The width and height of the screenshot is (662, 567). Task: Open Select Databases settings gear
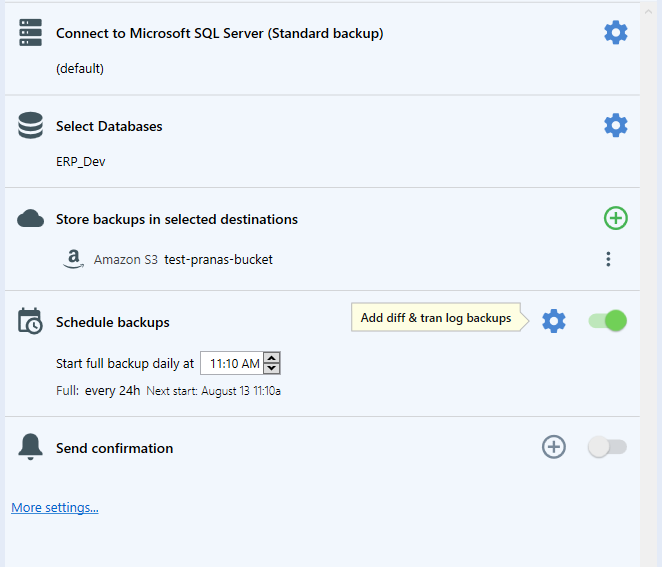(x=616, y=125)
